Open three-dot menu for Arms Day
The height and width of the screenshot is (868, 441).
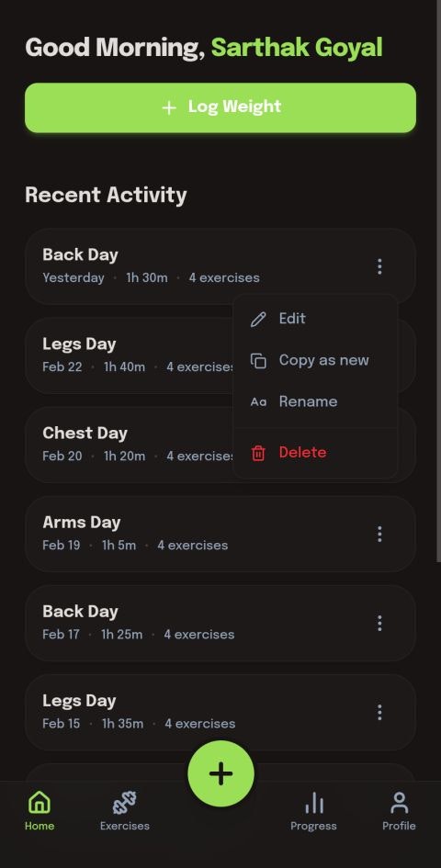379,535
